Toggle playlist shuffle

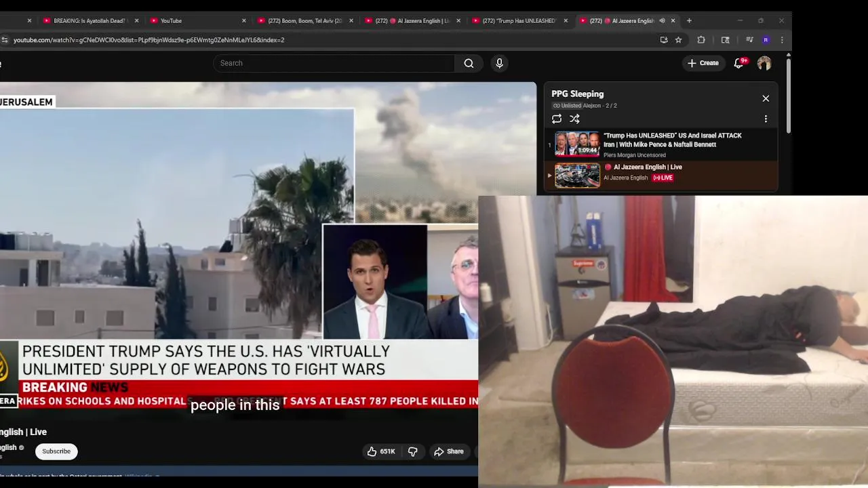pyautogui.click(x=574, y=119)
